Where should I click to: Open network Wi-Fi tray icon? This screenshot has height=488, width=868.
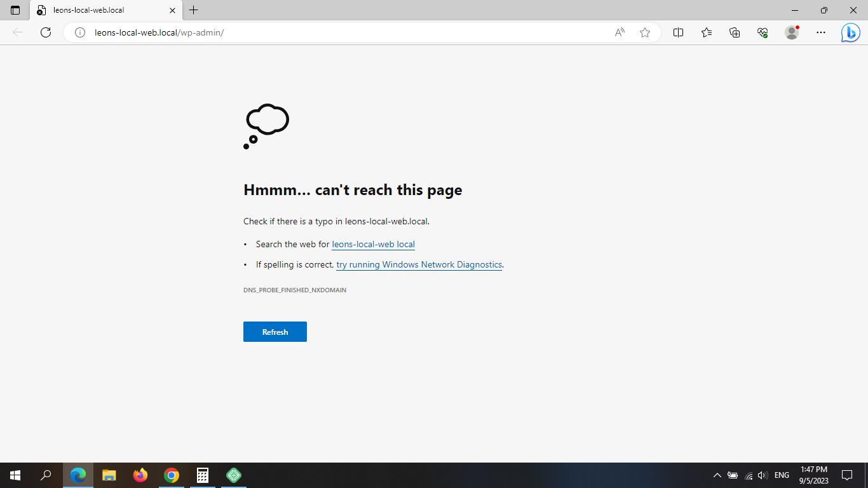(749, 475)
